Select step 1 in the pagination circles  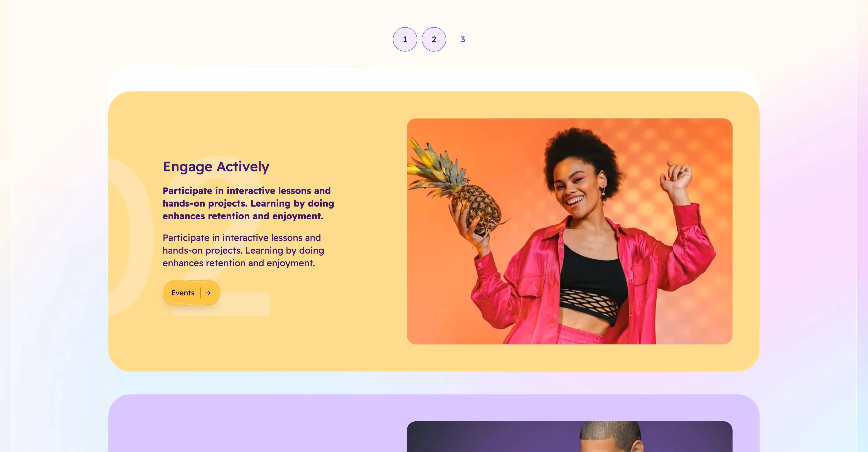(x=405, y=39)
